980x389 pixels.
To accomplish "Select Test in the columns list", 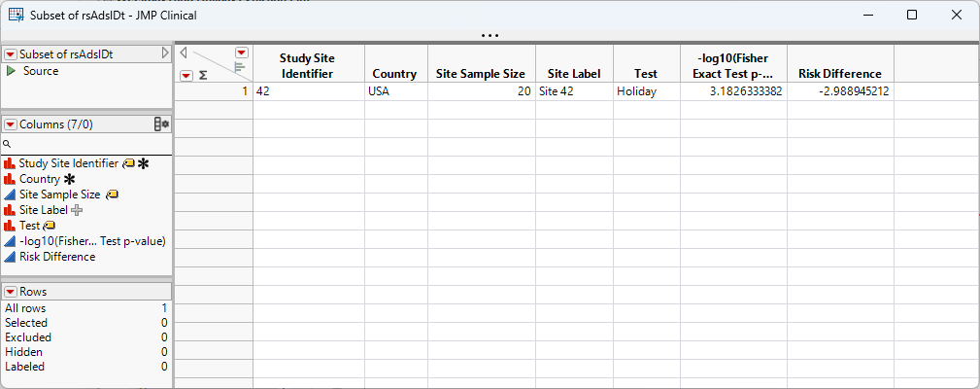I will 29,226.
